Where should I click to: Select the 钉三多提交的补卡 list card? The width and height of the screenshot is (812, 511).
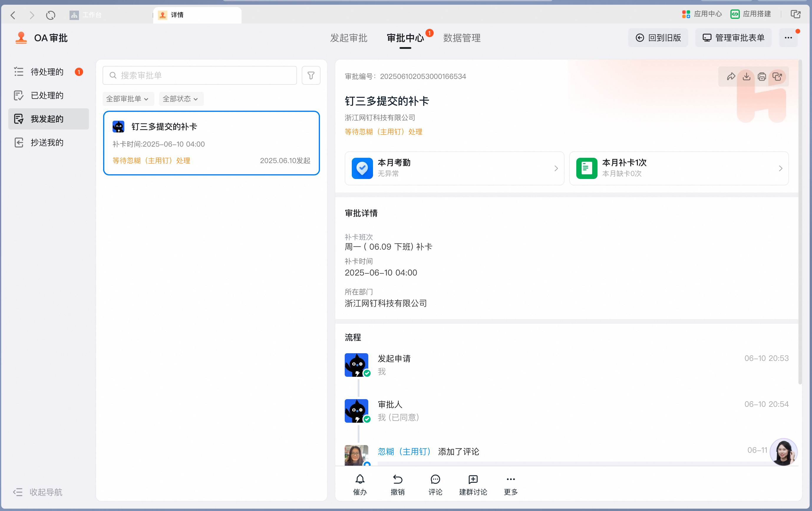coord(212,143)
